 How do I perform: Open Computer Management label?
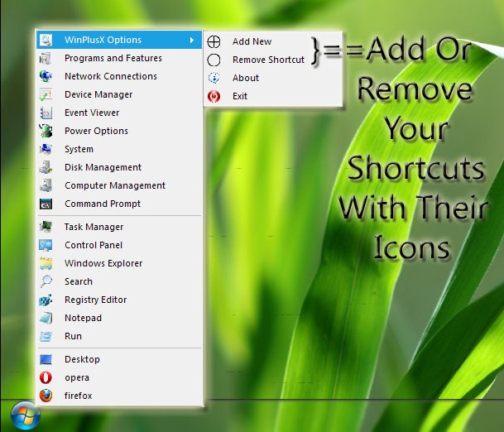coord(115,185)
